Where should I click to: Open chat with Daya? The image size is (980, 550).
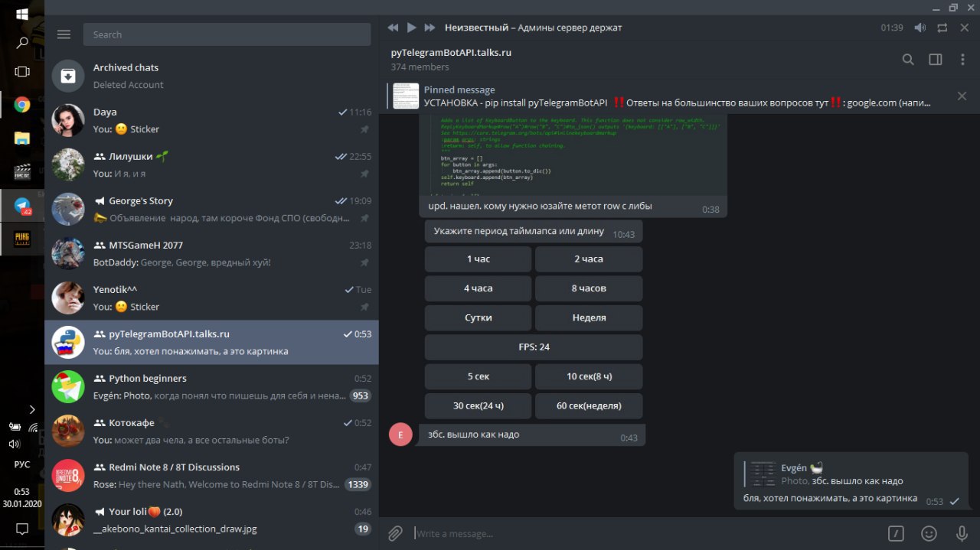(211, 120)
